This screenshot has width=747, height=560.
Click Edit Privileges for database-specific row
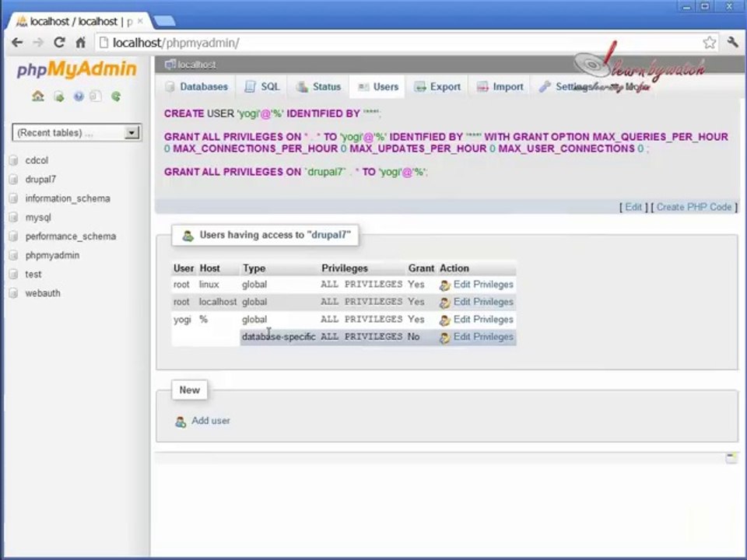pos(483,337)
